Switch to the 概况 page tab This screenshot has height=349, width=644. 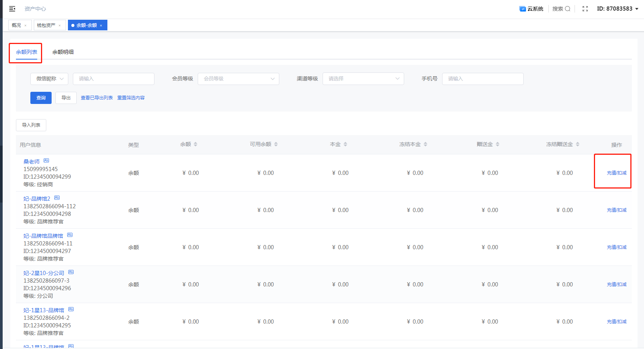pyautogui.click(x=16, y=25)
